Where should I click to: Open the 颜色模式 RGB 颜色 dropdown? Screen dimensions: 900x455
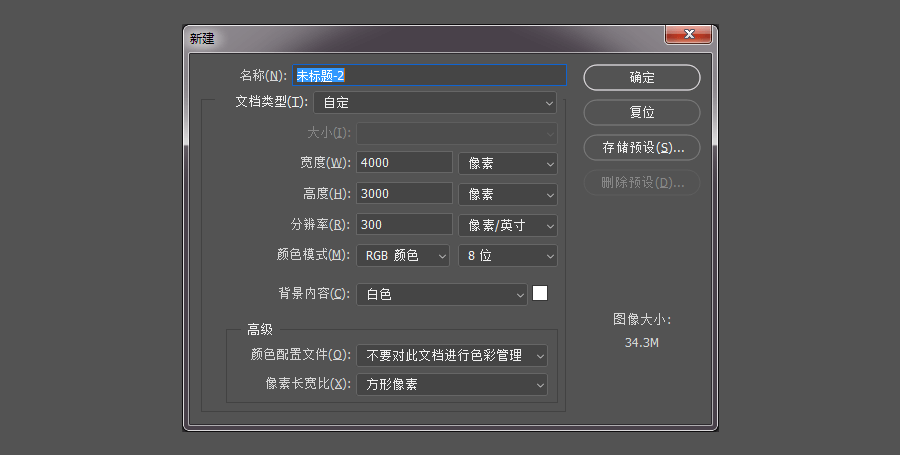pos(404,256)
